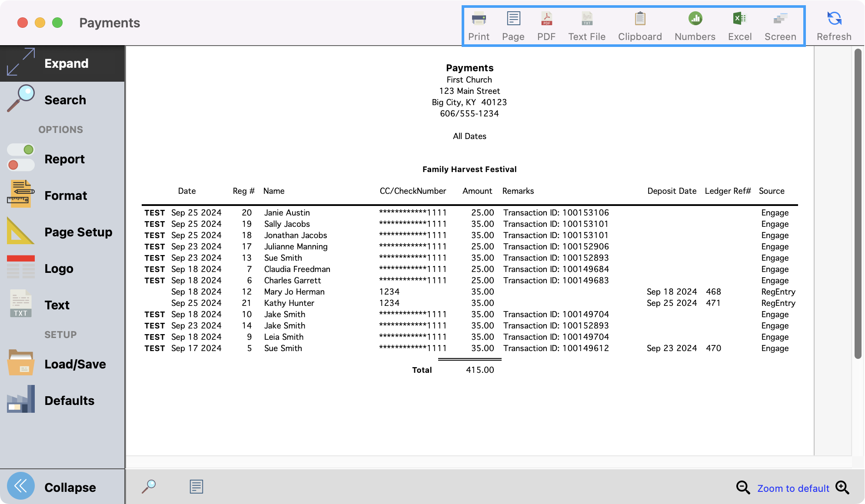Refresh the Payments report
This screenshot has height=504, width=865.
(x=833, y=25)
